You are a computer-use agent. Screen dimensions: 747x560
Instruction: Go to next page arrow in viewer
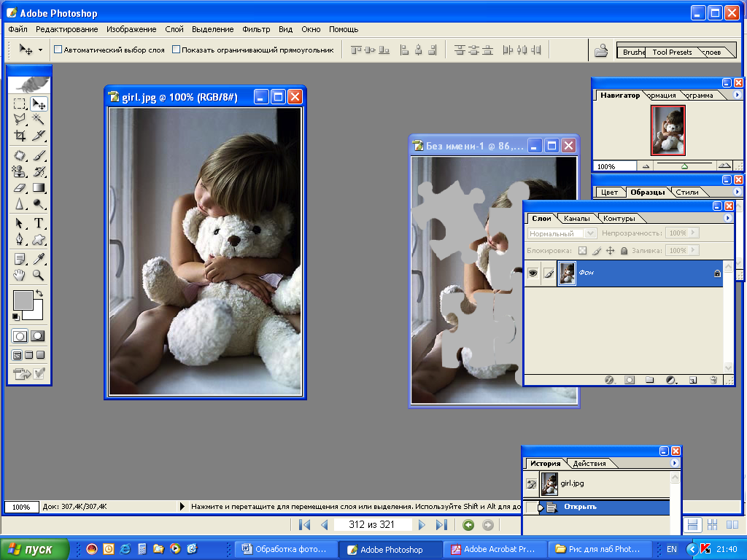[422, 525]
